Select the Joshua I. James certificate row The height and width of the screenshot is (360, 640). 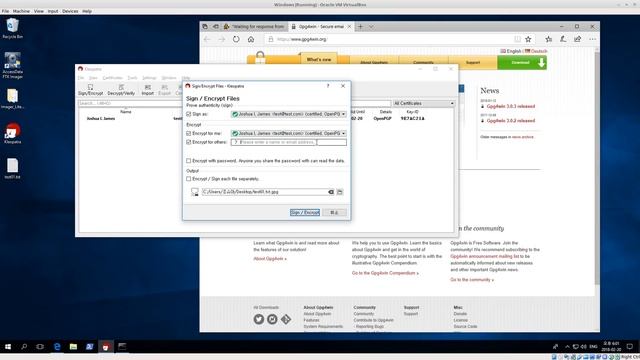tap(265, 119)
